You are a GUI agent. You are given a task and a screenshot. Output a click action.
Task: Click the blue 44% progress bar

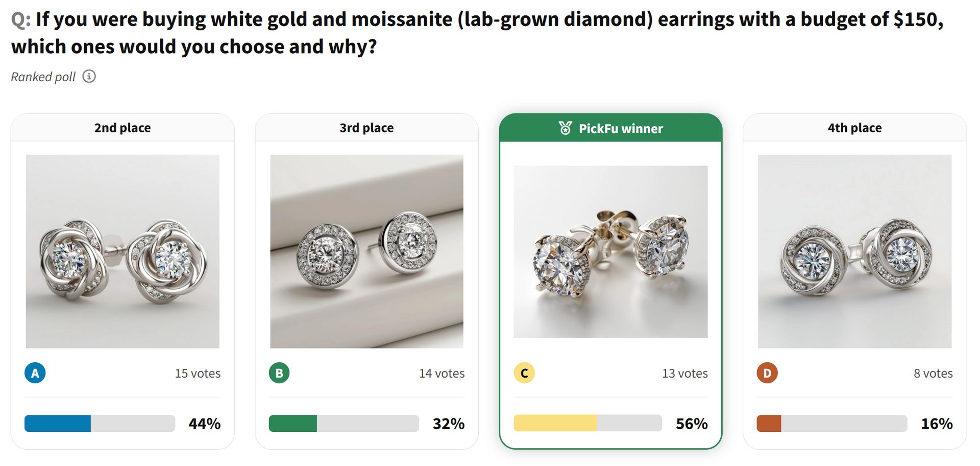tap(100, 424)
